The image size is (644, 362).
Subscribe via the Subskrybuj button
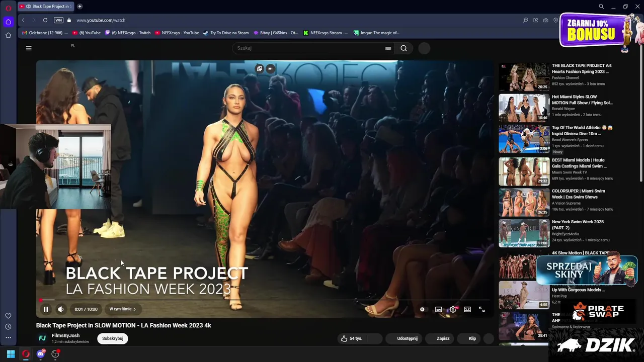point(113,338)
